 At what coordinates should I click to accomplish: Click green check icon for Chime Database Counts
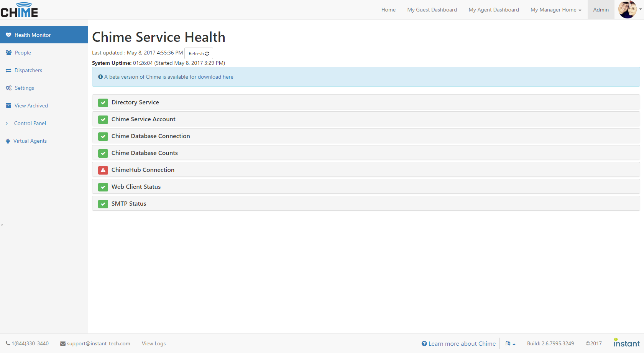(103, 153)
